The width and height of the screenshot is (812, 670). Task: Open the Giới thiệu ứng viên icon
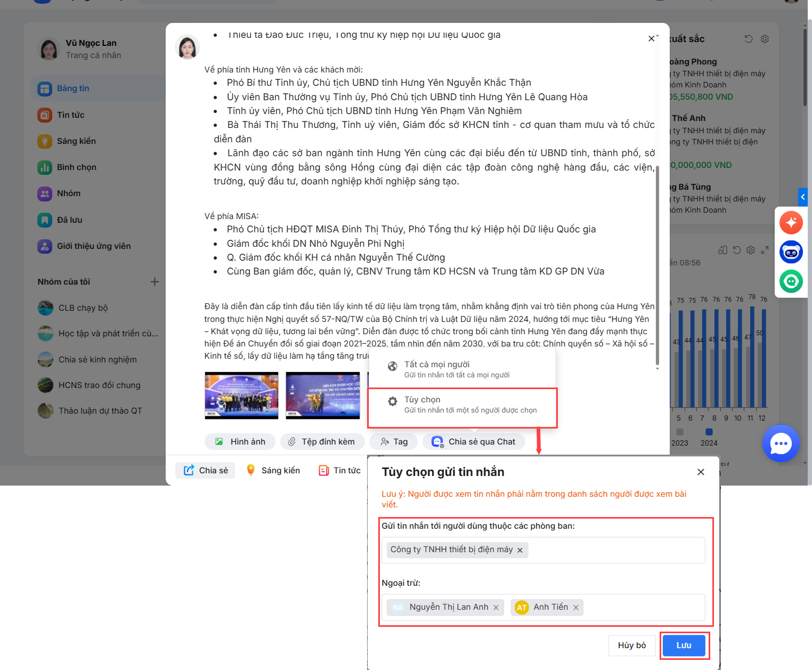pyautogui.click(x=45, y=246)
